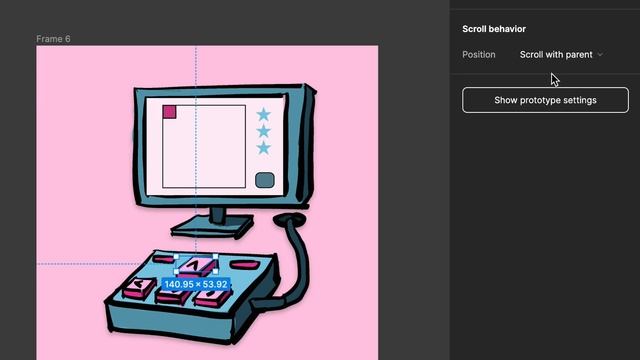The image size is (640, 360).
Task: Click the pink oval button right of selected key
Action: click(x=244, y=265)
